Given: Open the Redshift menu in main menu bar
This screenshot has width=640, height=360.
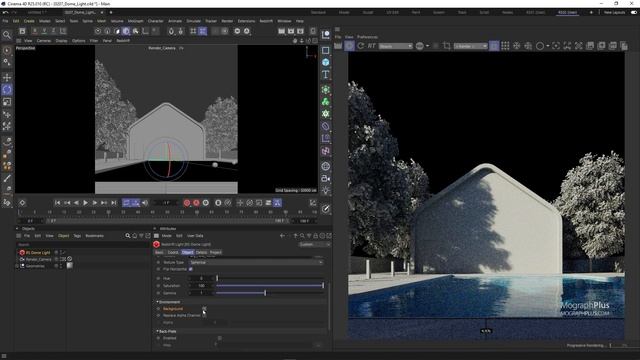Looking at the screenshot, I should 266,21.
